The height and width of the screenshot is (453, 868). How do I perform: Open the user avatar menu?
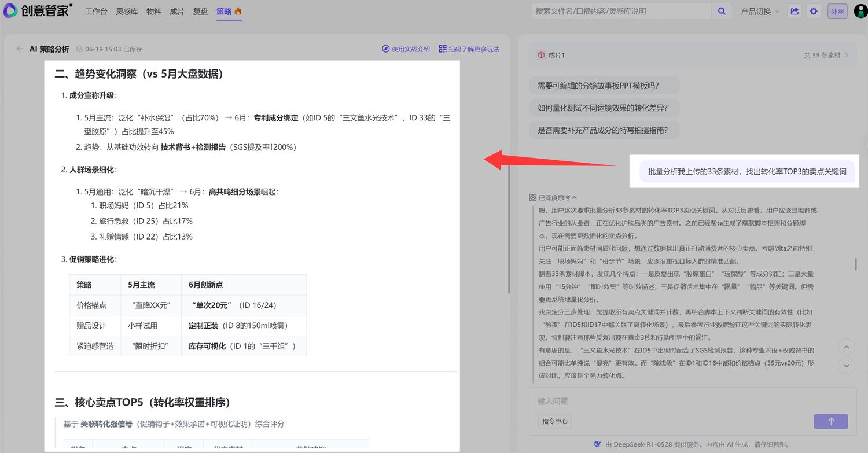click(860, 11)
